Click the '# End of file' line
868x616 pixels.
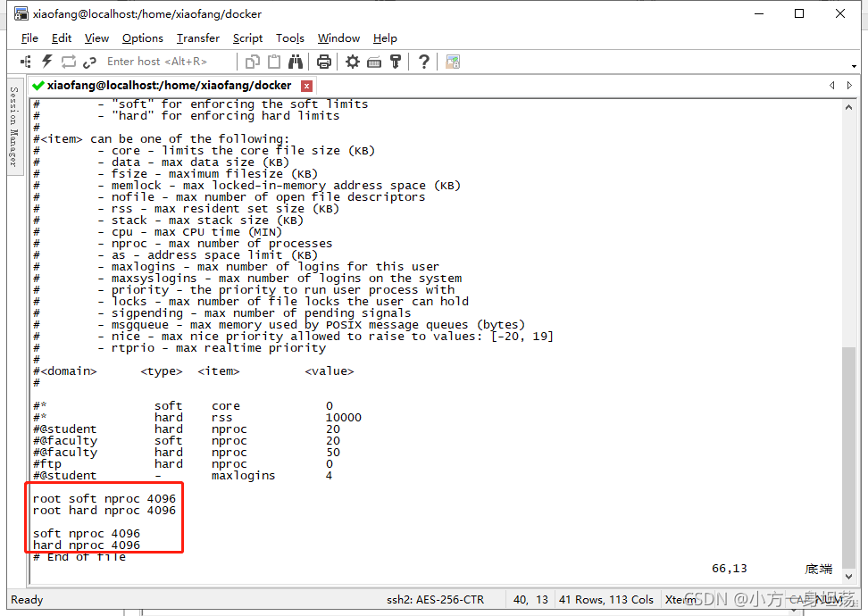pos(79,557)
